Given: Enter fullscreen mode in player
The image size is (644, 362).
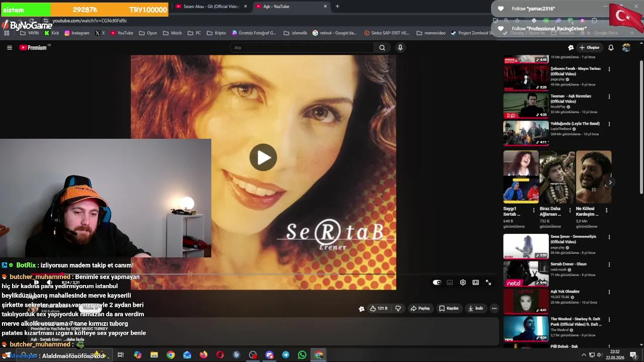Looking at the screenshot, I should tap(488, 283).
